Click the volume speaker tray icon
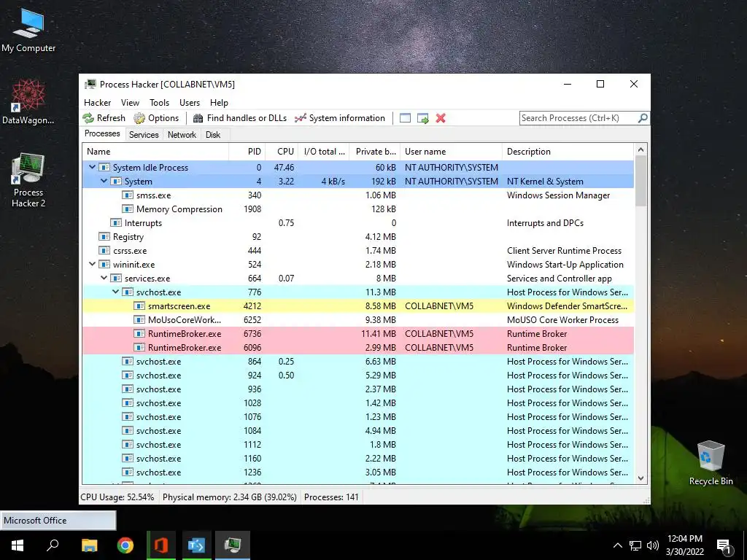Screen dimensions: 747x560 coord(653,545)
